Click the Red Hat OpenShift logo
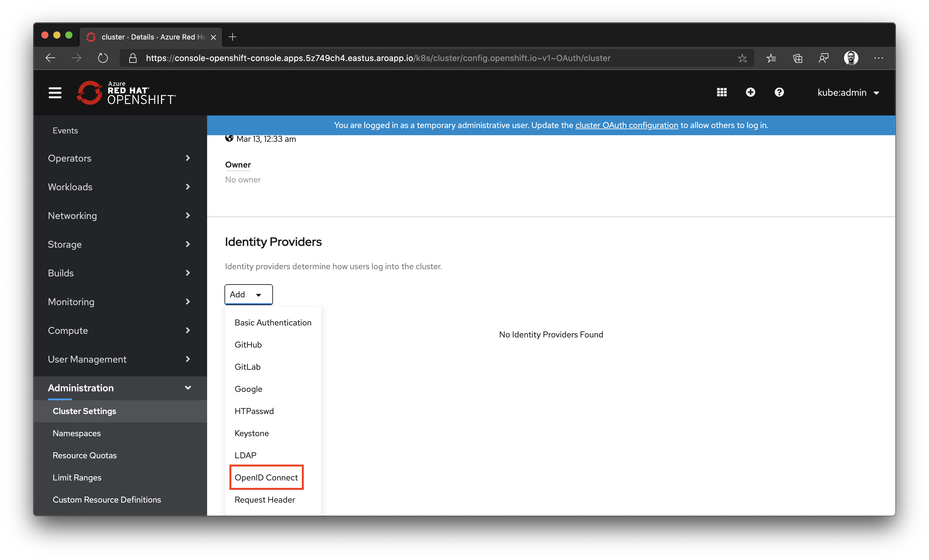The width and height of the screenshot is (929, 560). (x=126, y=92)
